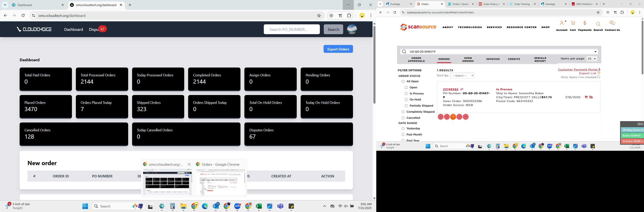The height and width of the screenshot is (212, 644).
Task: Click the Export Orders button
Action: tap(338, 49)
